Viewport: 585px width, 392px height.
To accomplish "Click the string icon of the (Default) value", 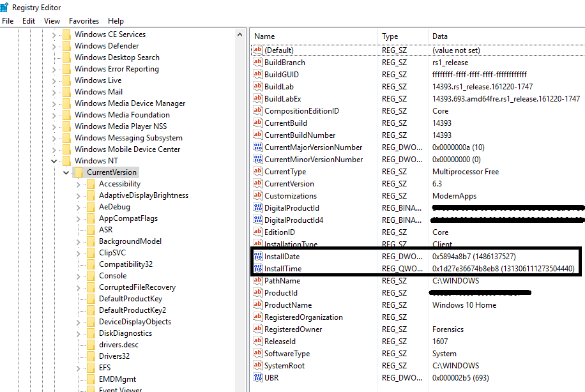I will click(258, 50).
